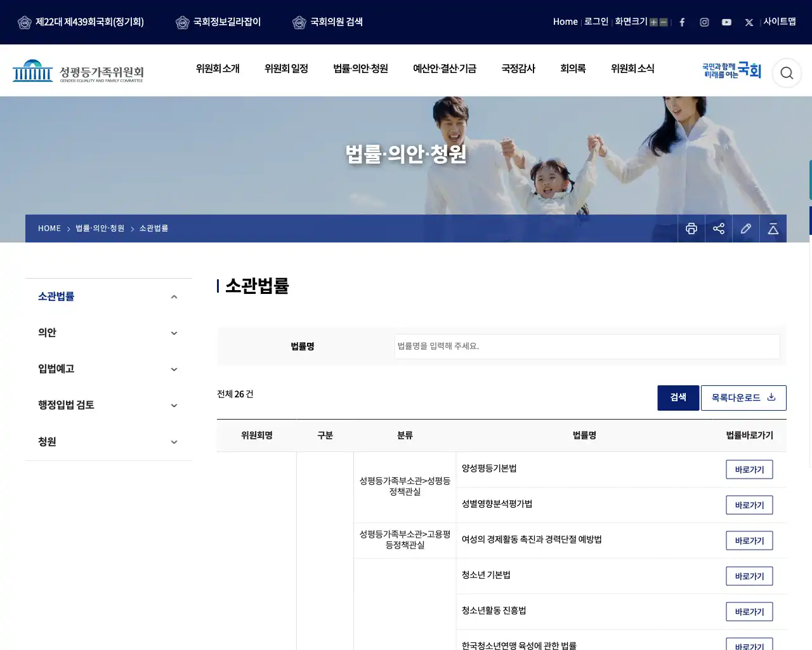This screenshot has height=650, width=812.
Task: Click the scroll-to-top icon in the breadcrumb bar
Action: point(773,229)
